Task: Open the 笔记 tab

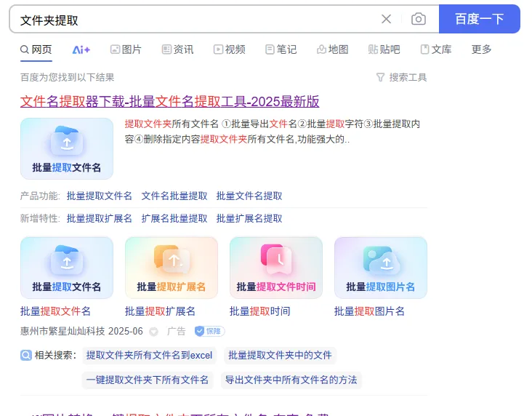Action: [281, 49]
